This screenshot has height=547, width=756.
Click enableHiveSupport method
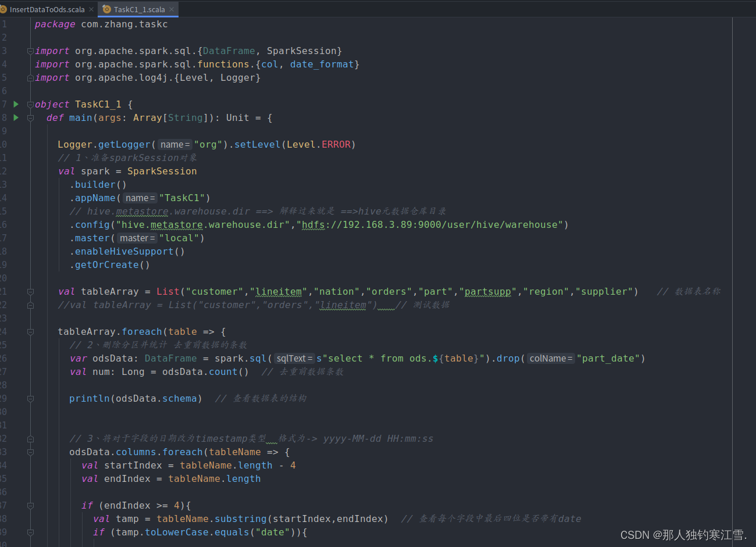tap(124, 252)
